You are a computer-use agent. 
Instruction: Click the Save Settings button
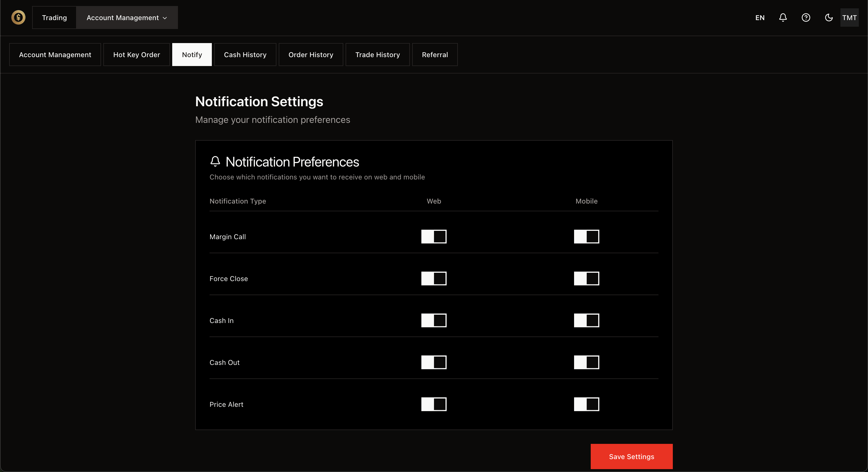click(x=631, y=456)
